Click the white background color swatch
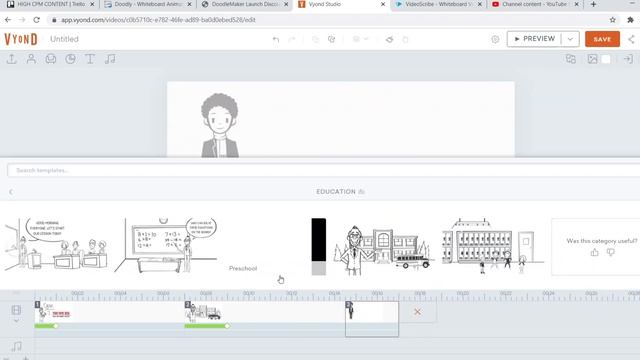 pyautogui.click(x=606, y=59)
